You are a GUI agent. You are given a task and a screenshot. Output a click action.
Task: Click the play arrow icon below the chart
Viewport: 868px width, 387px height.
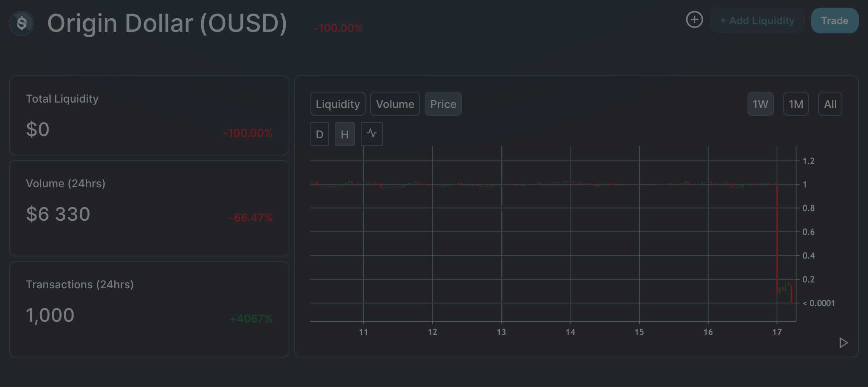tap(843, 343)
